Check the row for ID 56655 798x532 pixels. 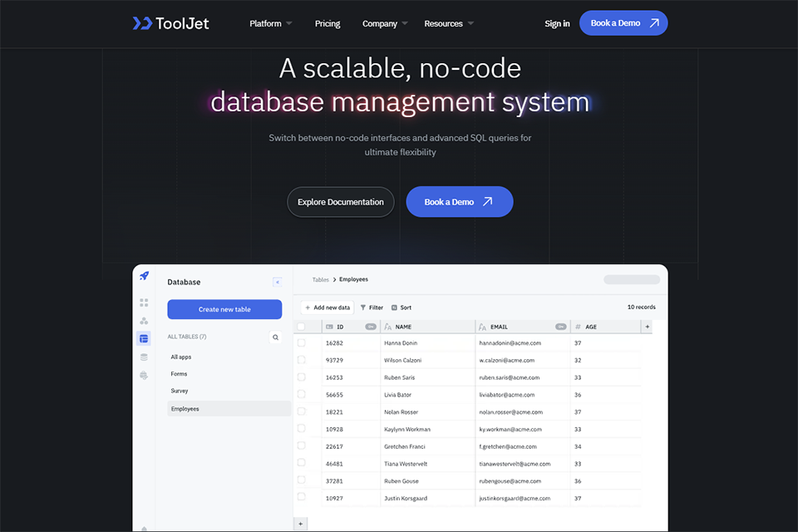click(x=301, y=394)
